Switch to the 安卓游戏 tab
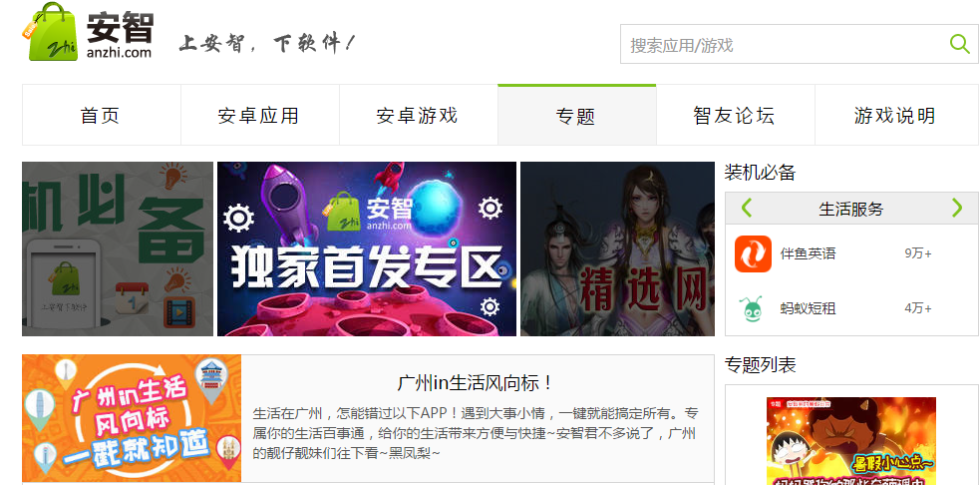 [x=418, y=115]
